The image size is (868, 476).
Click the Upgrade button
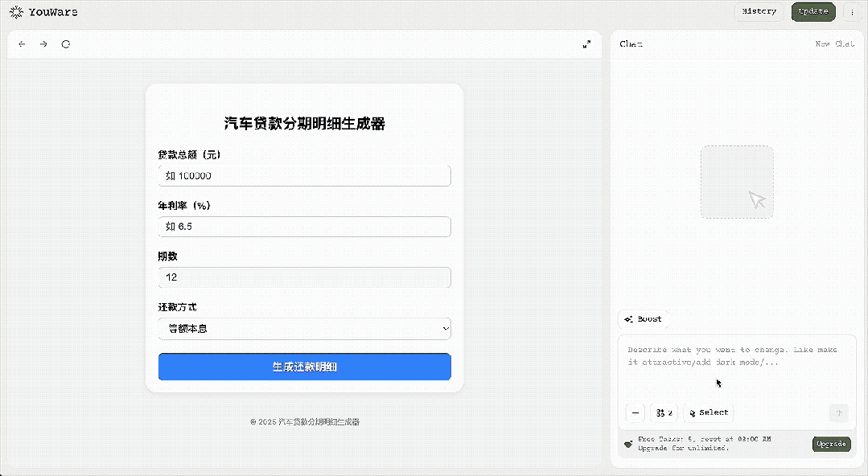point(831,444)
